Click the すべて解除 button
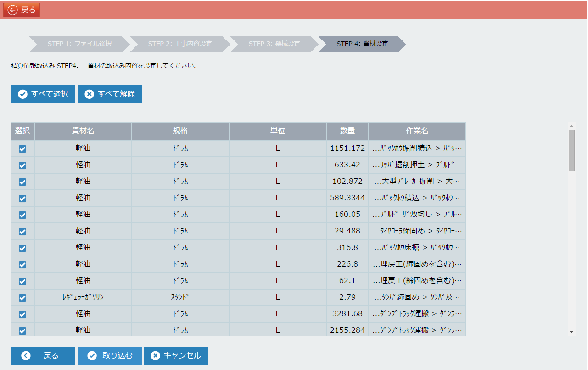This screenshot has height=370, width=588. [x=110, y=94]
